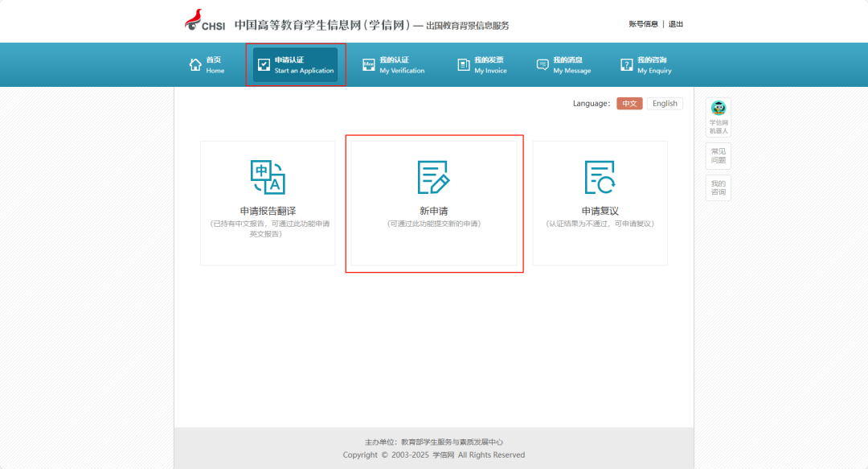The image size is (868, 469).
Task: Switch language to English
Action: tap(665, 104)
